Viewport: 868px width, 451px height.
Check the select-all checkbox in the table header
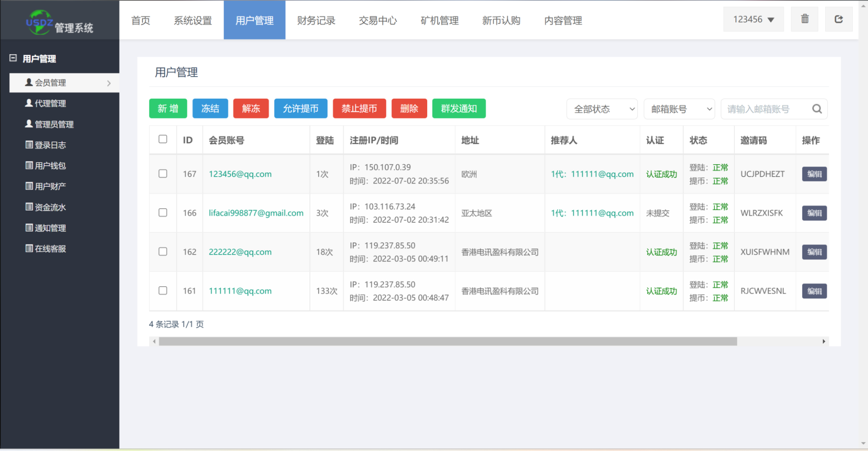pos(163,139)
